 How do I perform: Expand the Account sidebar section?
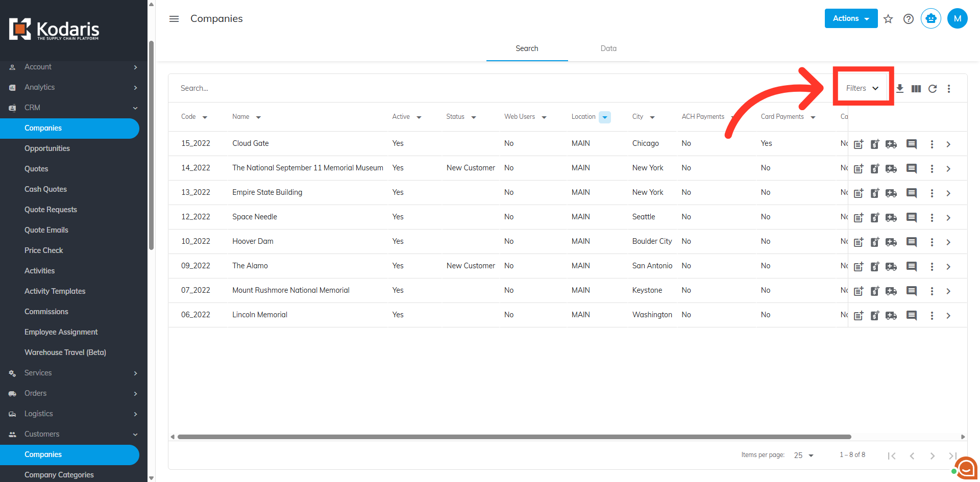pos(73,67)
